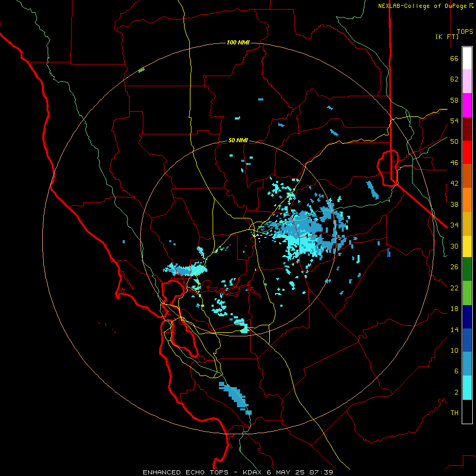This screenshot has width=476, height=476.
Task: Click the '26' legend value label
Action: click(454, 267)
